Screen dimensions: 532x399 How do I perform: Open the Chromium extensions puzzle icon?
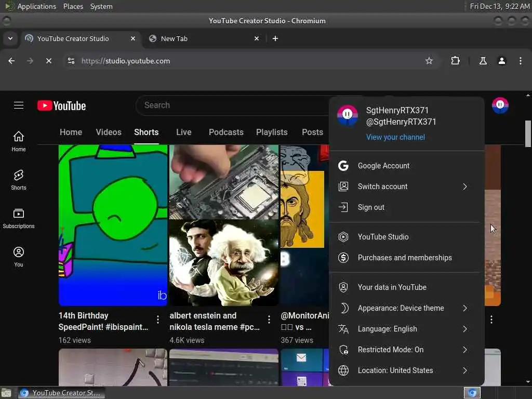tap(455, 61)
